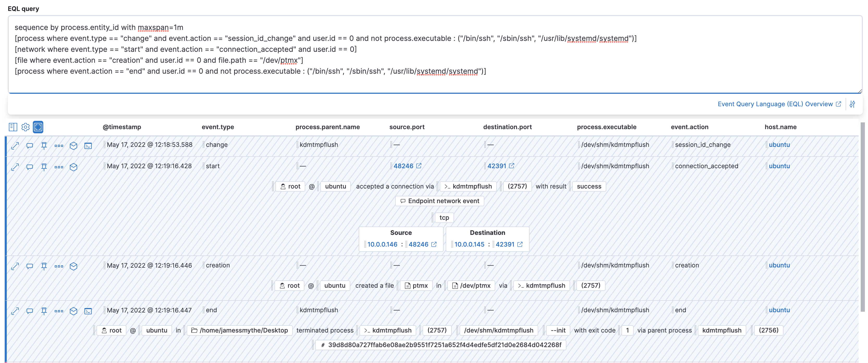868x363 pixels.
Task: Click inside the EQL query text area
Action: (404, 54)
